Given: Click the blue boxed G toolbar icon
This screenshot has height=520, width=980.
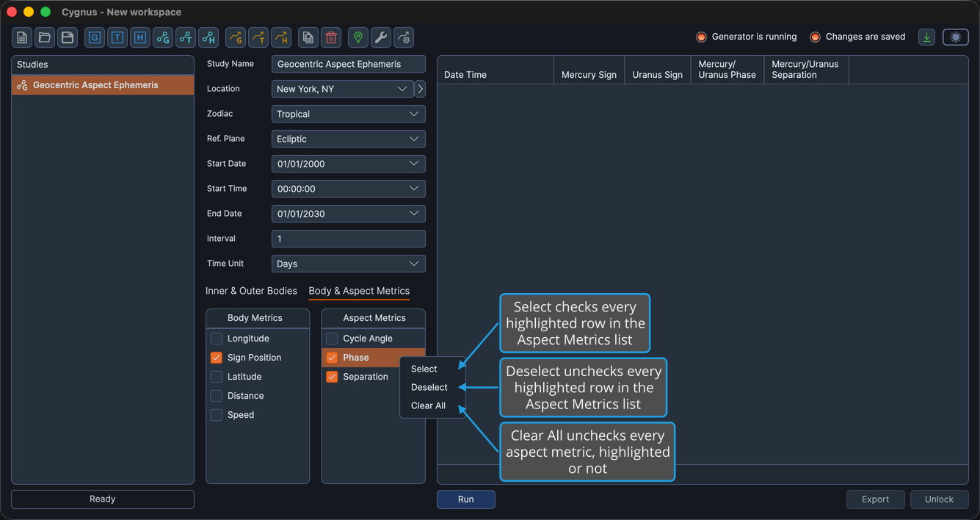Looking at the screenshot, I should coord(95,37).
